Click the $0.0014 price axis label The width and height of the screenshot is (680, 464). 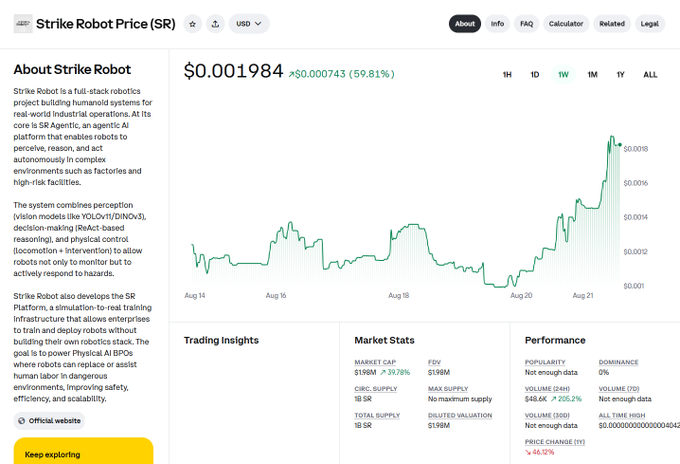[x=635, y=217]
